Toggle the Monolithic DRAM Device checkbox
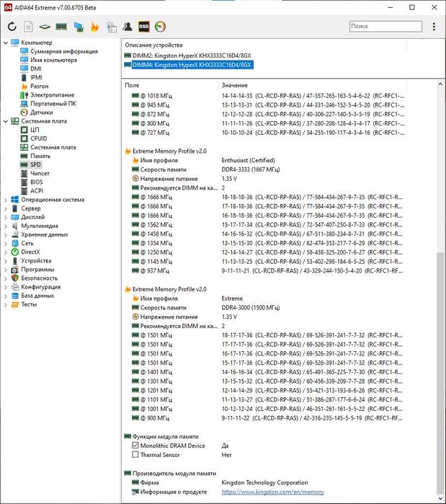 point(135,445)
